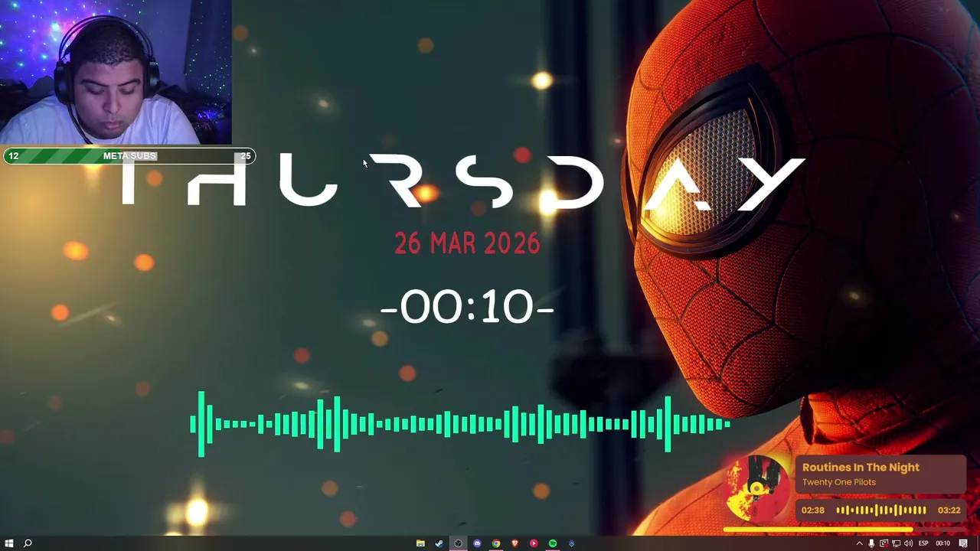Click the META SUBS goal bar

[129, 156]
